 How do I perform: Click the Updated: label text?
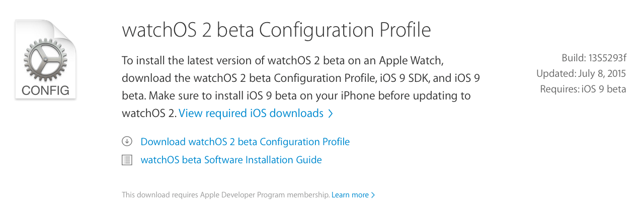point(556,73)
